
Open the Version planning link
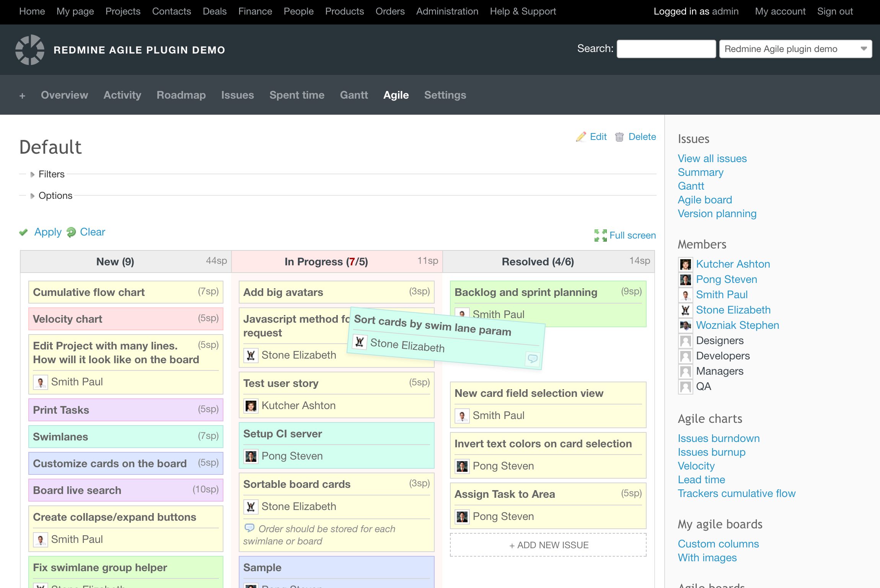[717, 213]
